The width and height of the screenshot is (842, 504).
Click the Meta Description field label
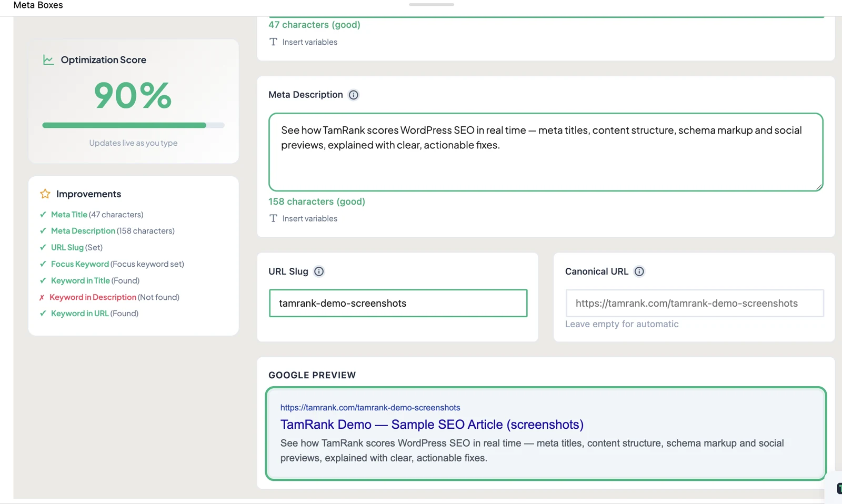306,95
